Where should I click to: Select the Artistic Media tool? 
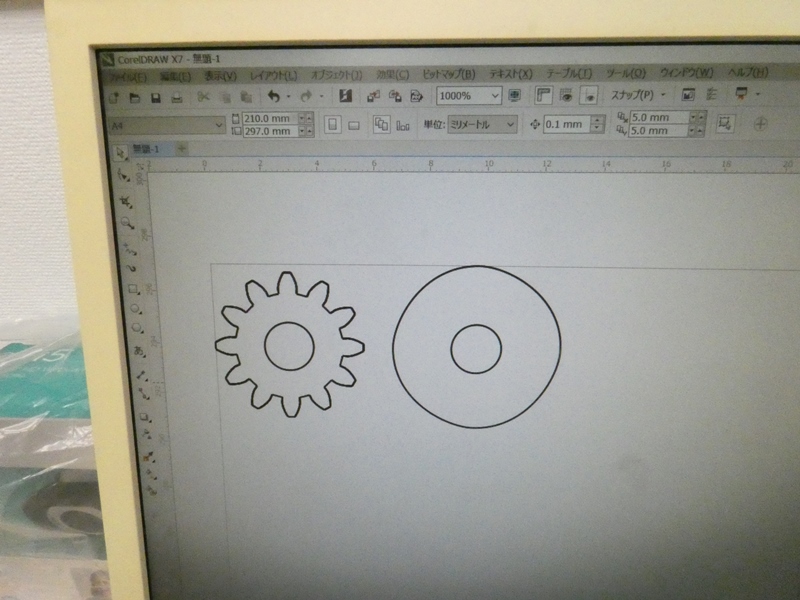(132, 268)
